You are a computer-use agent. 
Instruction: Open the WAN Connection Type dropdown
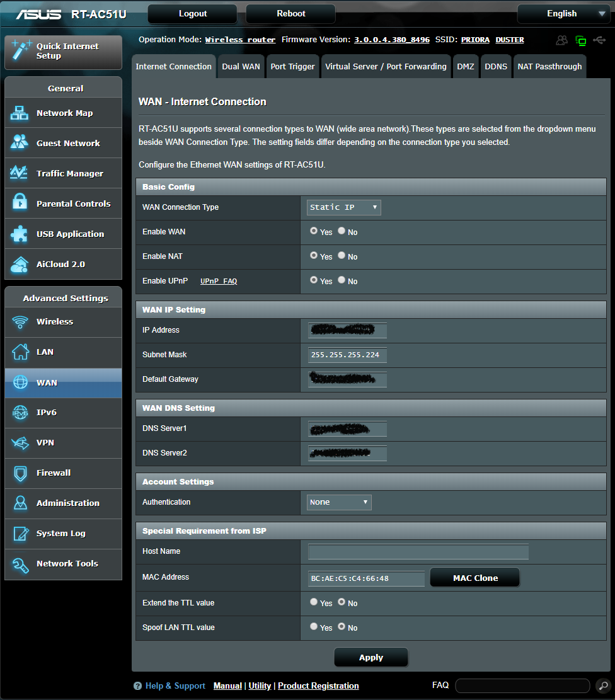click(343, 207)
